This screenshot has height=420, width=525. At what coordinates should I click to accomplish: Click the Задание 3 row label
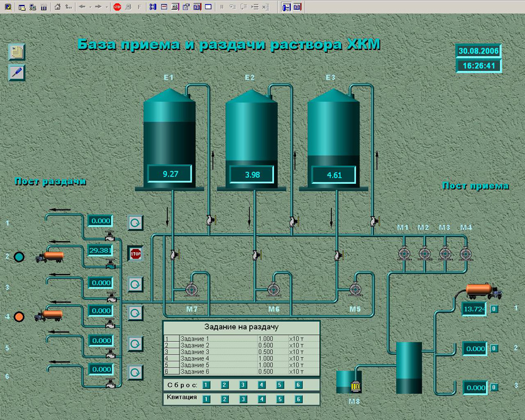195,352
